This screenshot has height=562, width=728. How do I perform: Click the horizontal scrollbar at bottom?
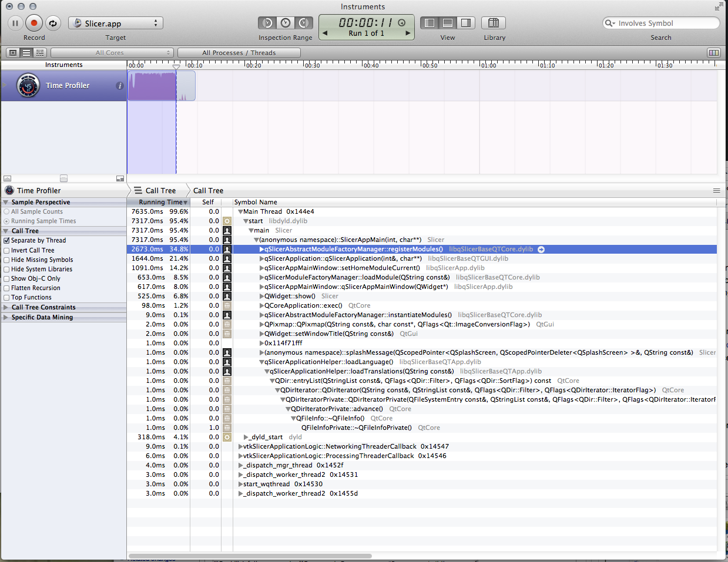pos(250,556)
